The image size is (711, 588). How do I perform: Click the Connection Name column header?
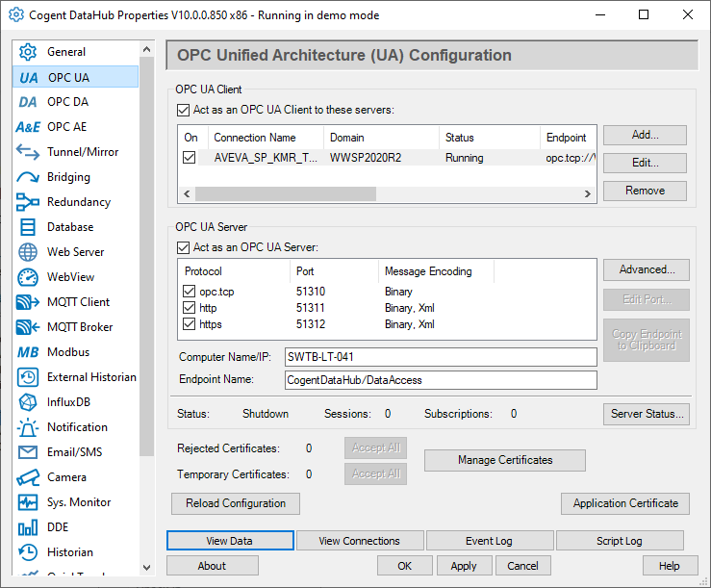[x=266, y=138]
